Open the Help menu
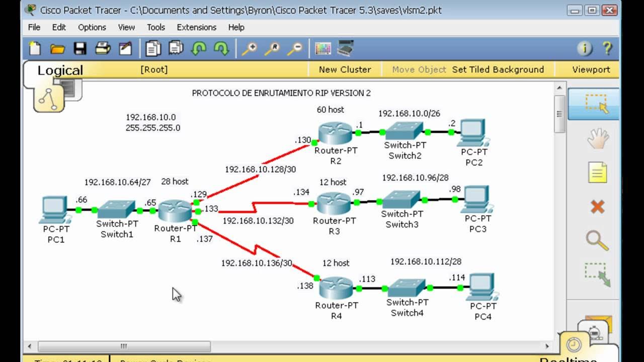This screenshot has width=644, height=362. coord(236,27)
